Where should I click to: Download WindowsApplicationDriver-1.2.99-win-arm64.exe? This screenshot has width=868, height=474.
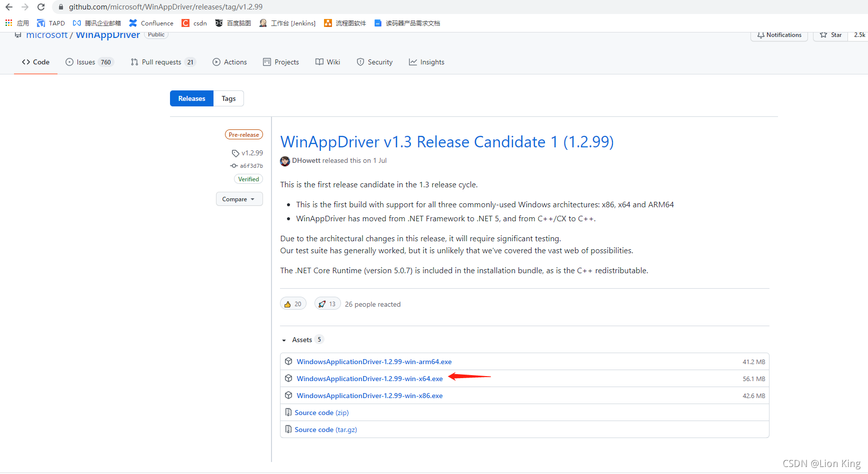tap(374, 362)
